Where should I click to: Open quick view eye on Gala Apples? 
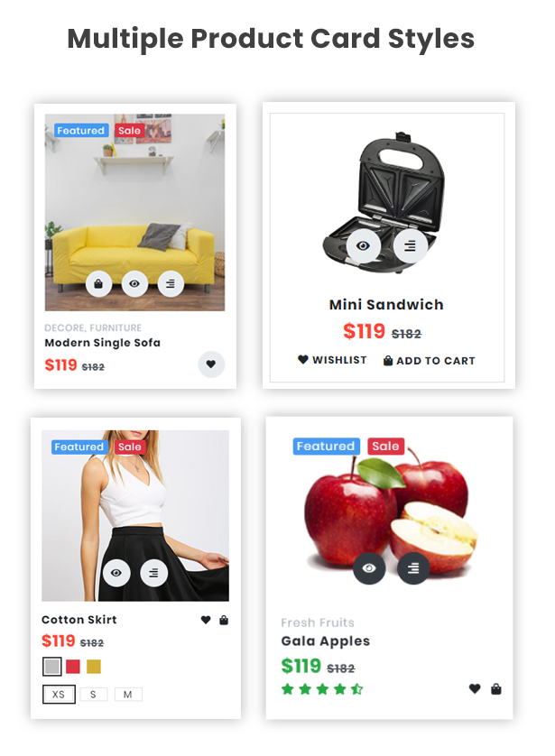click(369, 568)
